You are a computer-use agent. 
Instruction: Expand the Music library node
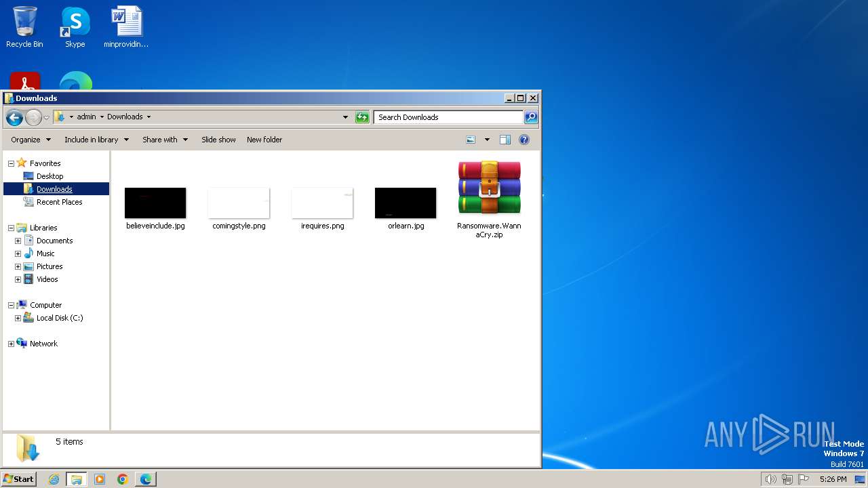18,253
